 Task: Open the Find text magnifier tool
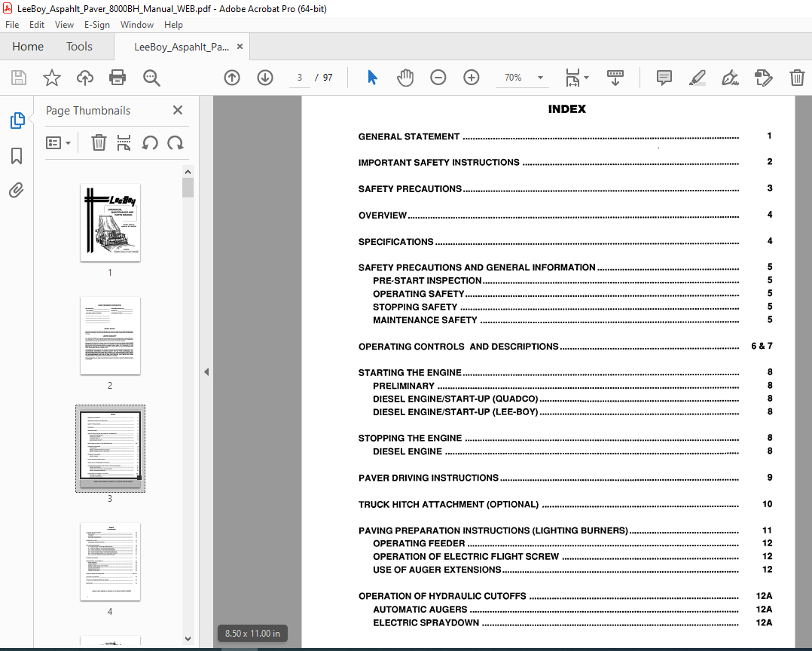click(151, 78)
